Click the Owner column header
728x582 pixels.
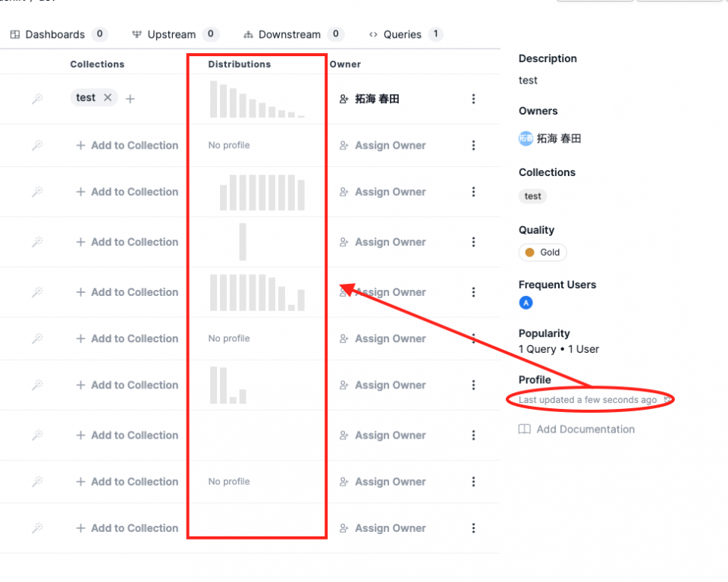pos(345,64)
